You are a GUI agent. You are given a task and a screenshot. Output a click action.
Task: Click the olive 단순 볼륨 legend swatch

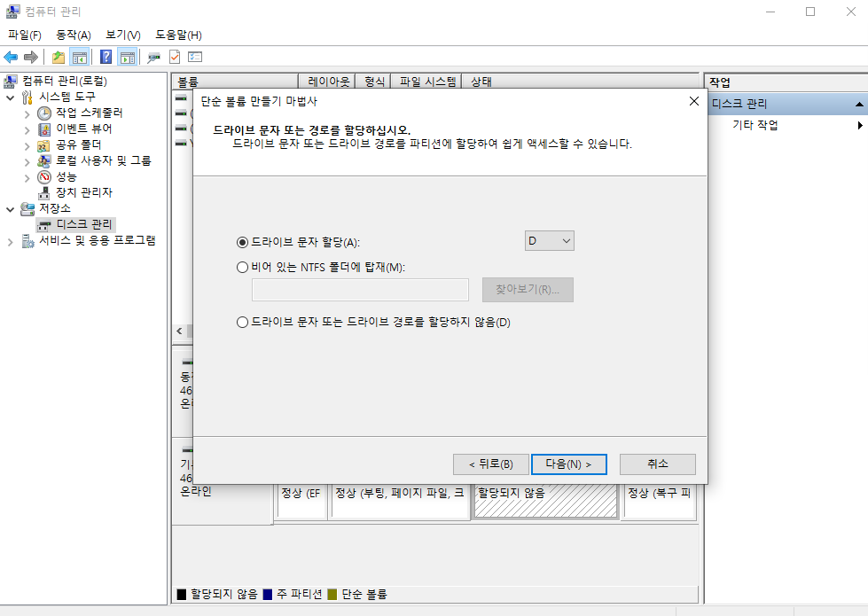point(332,595)
